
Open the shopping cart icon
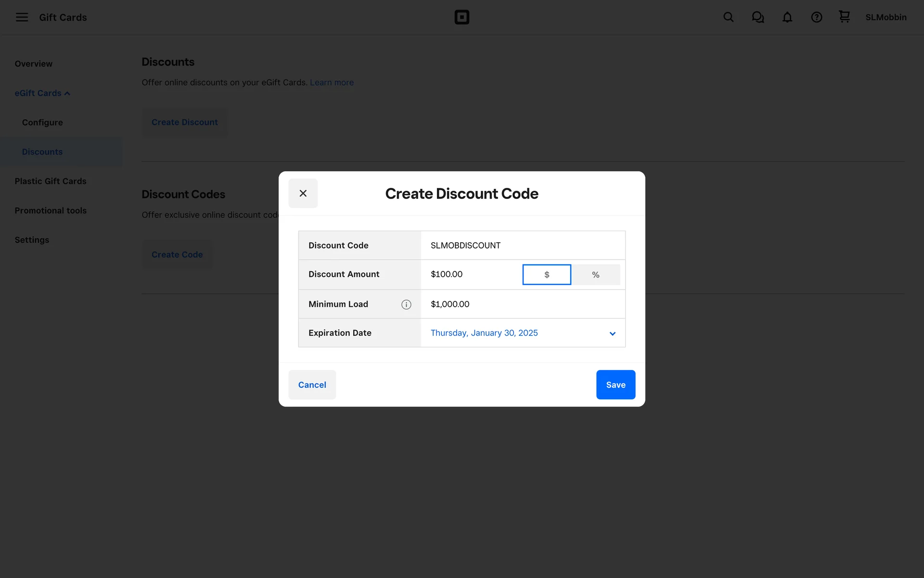(844, 17)
